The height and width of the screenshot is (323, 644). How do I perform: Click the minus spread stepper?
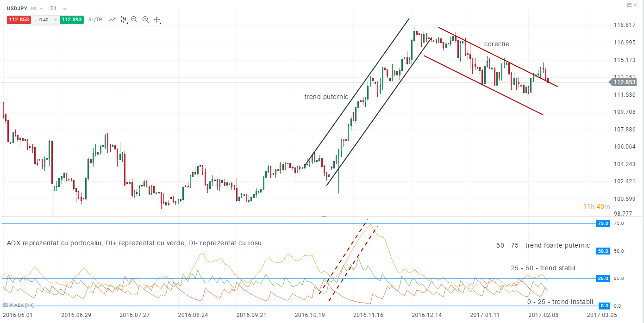click(x=35, y=19)
